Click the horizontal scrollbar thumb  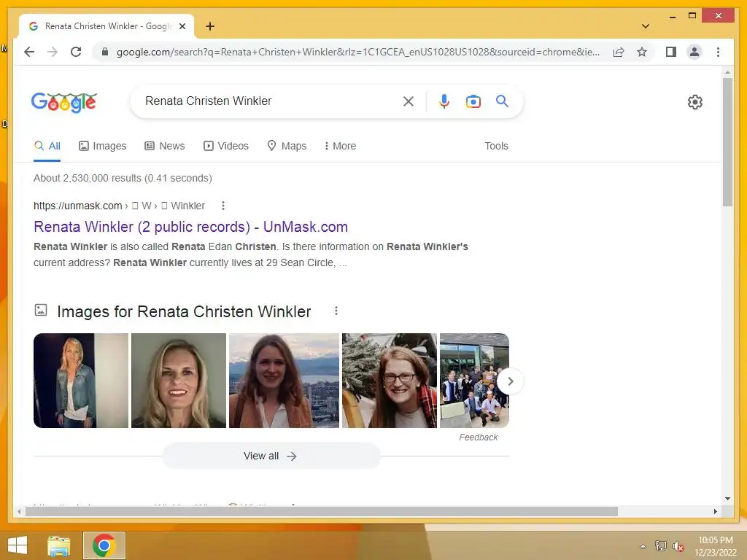(x=322, y=511)
